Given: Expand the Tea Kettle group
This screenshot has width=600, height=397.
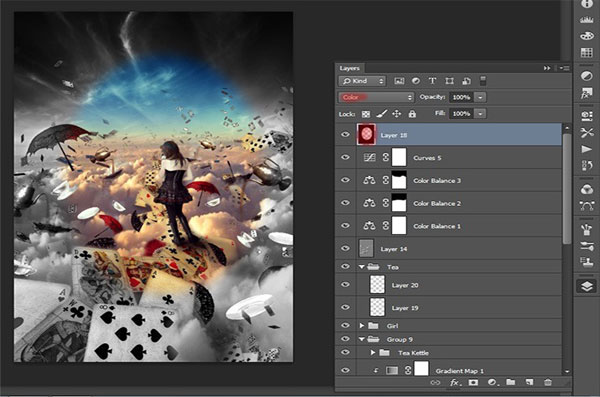Looking at the screenshot, I should point(373,353).
